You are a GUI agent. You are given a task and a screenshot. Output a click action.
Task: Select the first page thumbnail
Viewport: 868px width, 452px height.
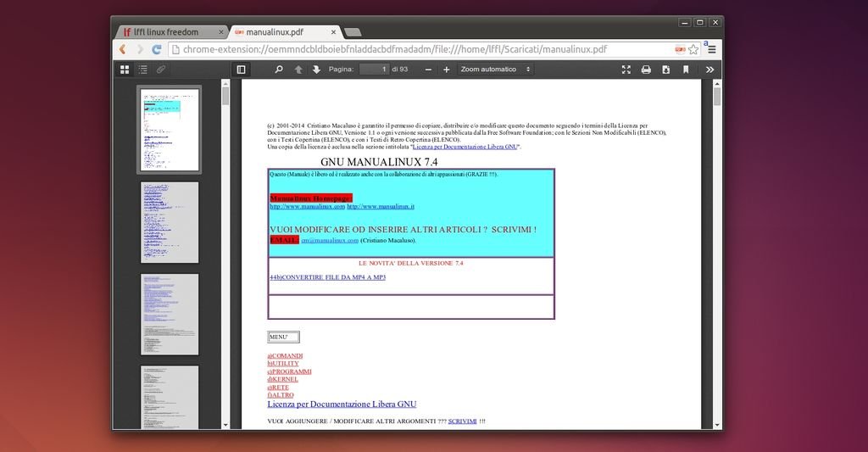[x=170, y=130]
